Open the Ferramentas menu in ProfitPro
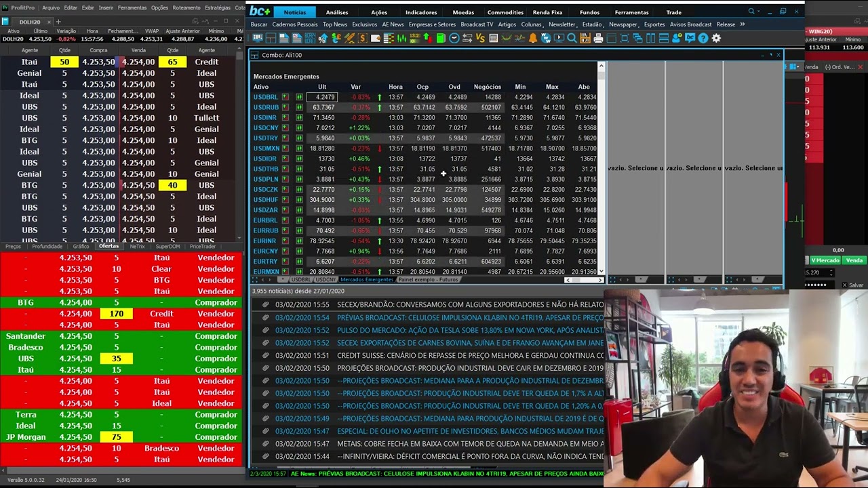The height and width of the screenshot is (488, 868). coord(132,7)
